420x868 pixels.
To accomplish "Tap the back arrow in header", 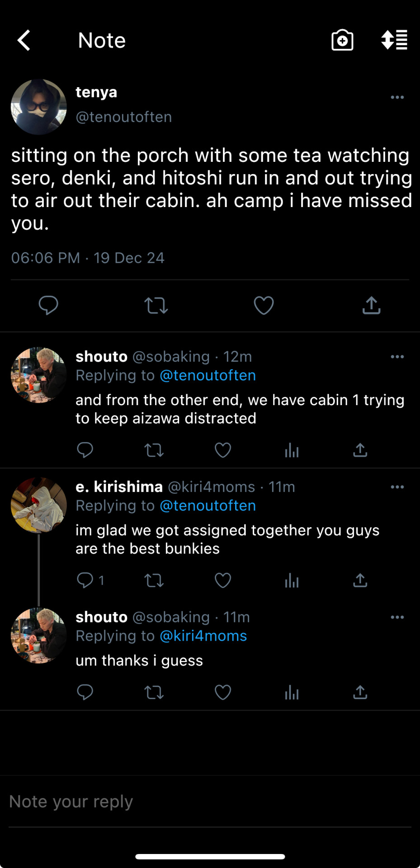I will click(x=24, y=41).
